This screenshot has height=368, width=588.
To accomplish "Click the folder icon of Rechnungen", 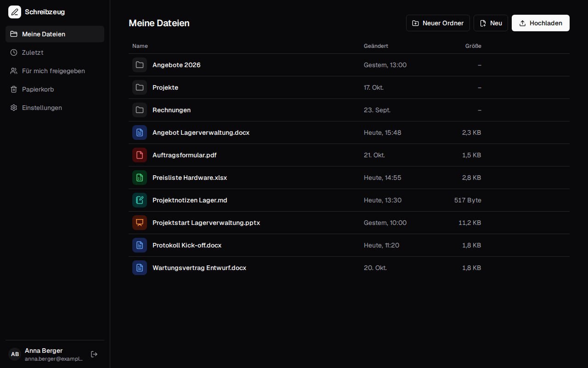I will click(140, 110).
